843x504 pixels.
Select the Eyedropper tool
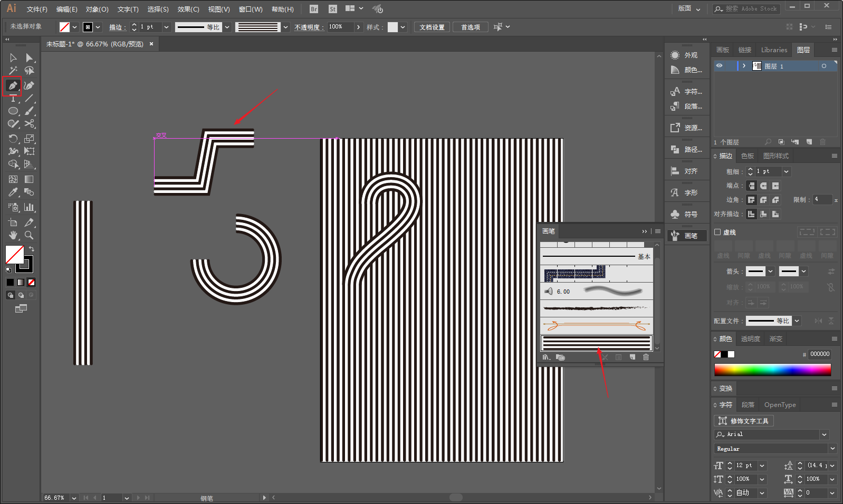13,192
